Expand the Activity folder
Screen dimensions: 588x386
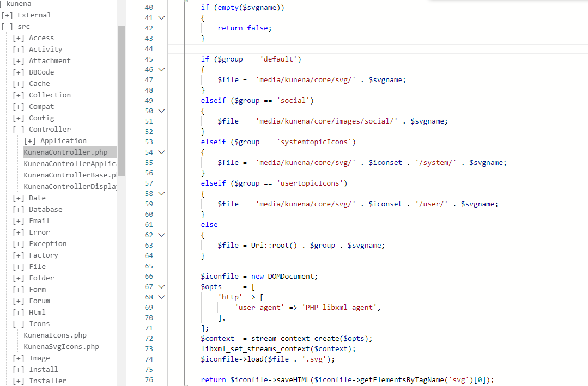pyautogui.click(x=19, y=50)
